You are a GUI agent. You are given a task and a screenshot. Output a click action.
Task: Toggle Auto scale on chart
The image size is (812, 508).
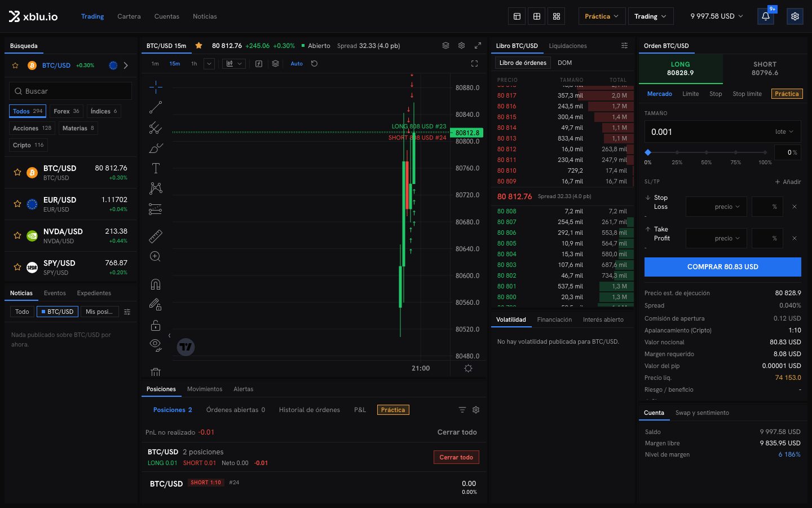(297, 64)
